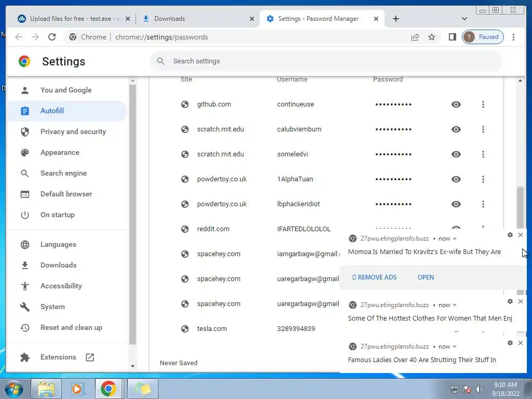
Task: Share this page via the share icon
Action: coord(415,37)
